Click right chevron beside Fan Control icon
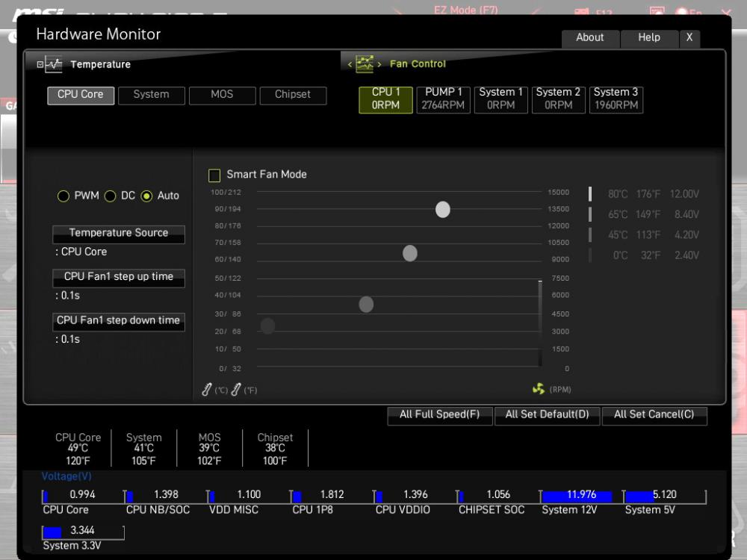The width and height of the screenshot is (747, 560). 379,64
